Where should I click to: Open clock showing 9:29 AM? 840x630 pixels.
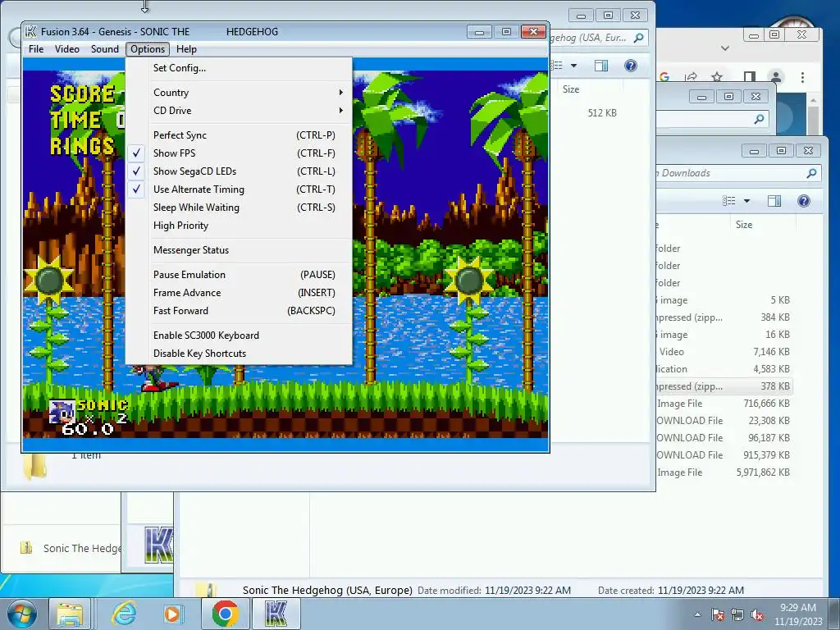click(x=798, y=614)
